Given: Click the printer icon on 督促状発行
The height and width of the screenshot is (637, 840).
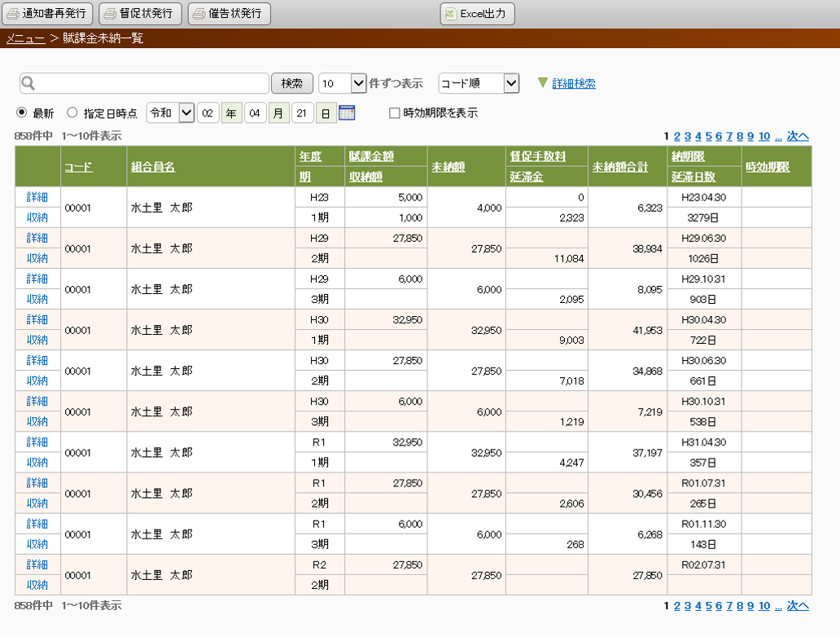Looking at the screenshot, I should pos(110,14).
